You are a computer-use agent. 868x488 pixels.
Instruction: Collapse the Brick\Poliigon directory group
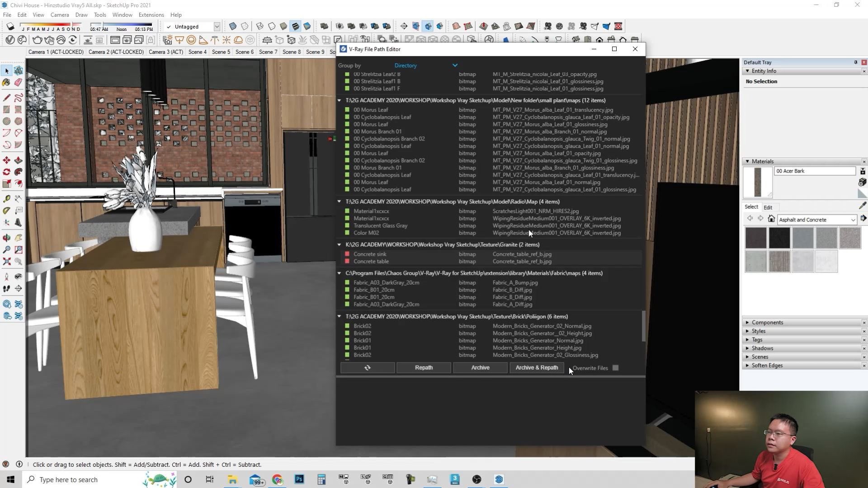[339, 316]
